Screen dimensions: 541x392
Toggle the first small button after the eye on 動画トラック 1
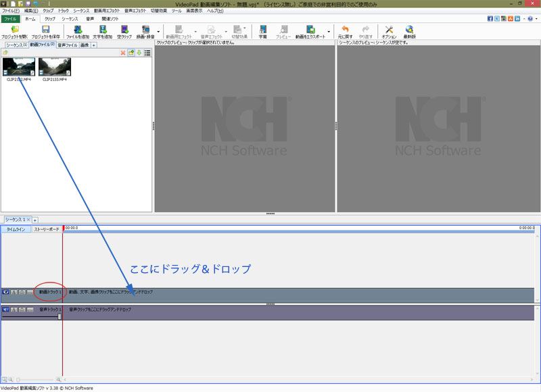pos(14,292)
